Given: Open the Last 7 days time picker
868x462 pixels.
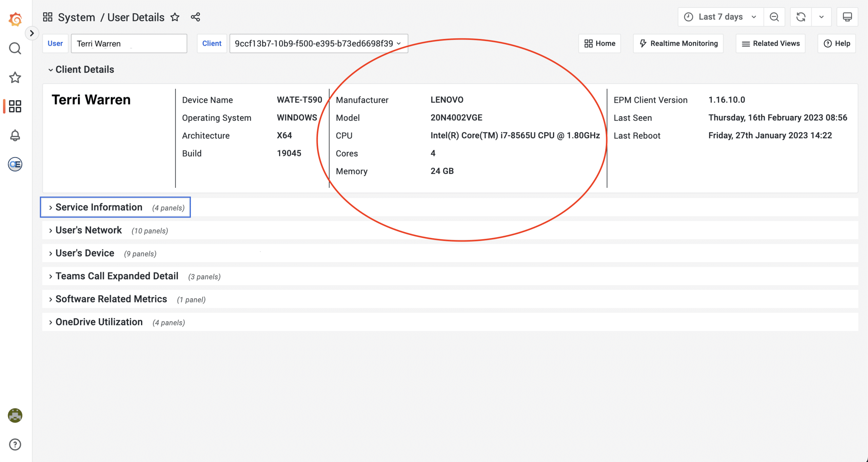Looking at the screenshot, I should [x=721, y=17].
